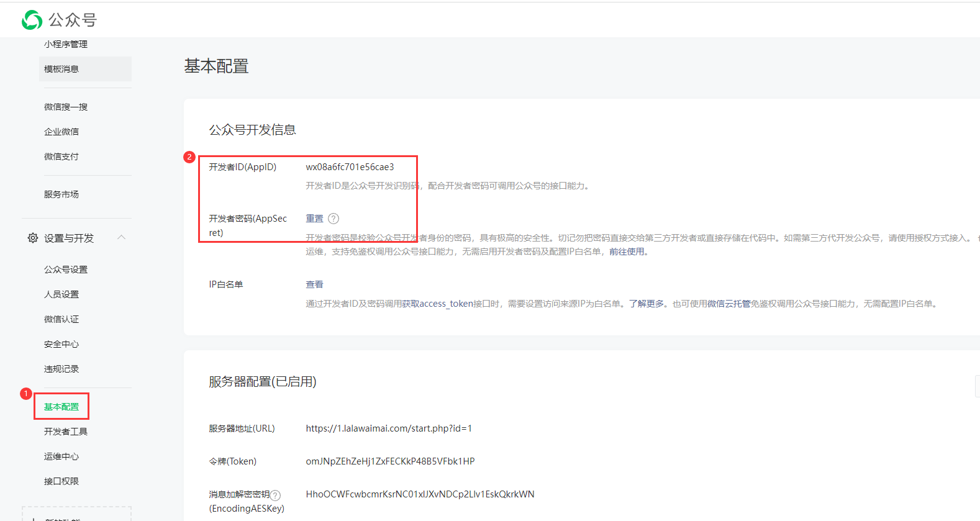The height and width of the screenshot is (521, 980).
Task: Click 查看 for the IP白名单
Action: tap(314, 284)
